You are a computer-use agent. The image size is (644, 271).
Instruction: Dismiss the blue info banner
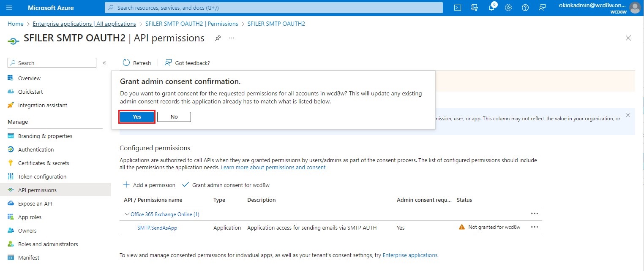[628, 115]
